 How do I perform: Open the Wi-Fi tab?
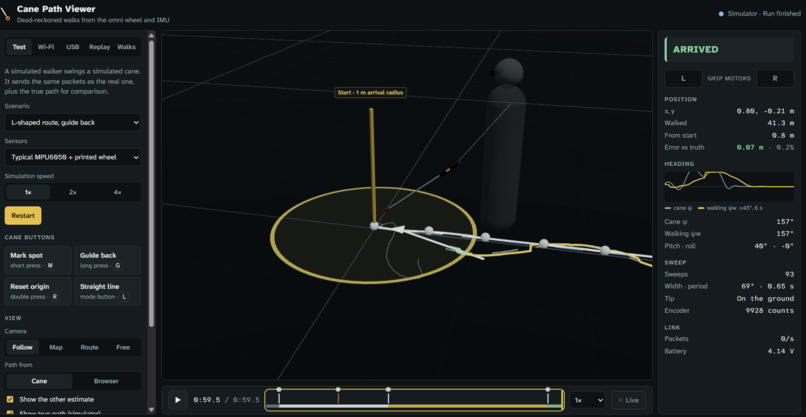click(46, 47)
